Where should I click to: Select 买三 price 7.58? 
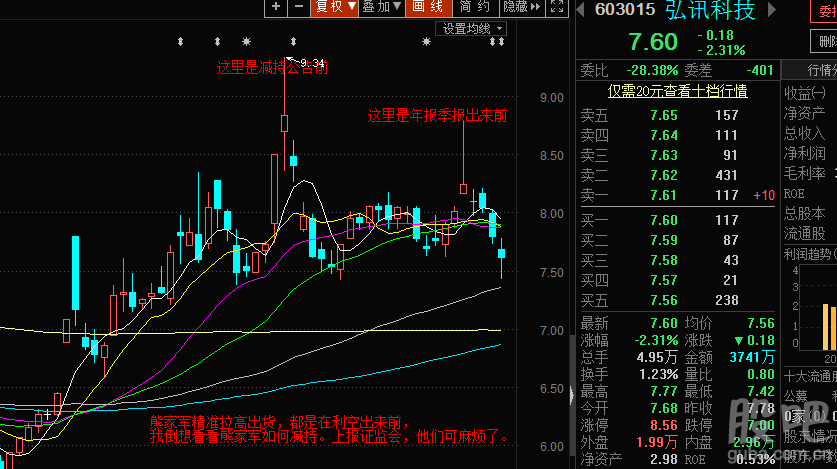664,260
